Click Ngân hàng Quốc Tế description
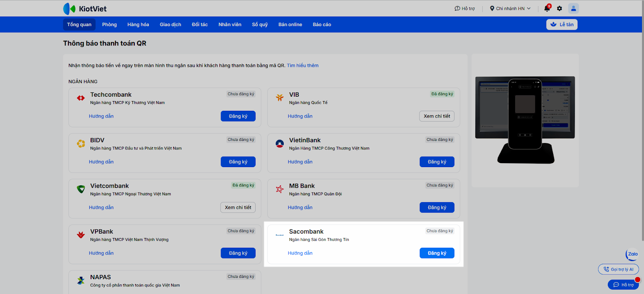The width and height of the screenshot is (644, 294). tap(308, 103)
